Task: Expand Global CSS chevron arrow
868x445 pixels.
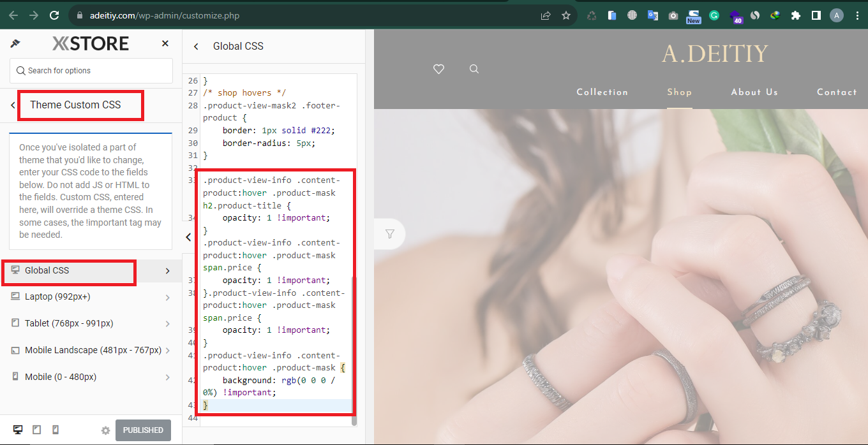Action: tap(168, 271)
